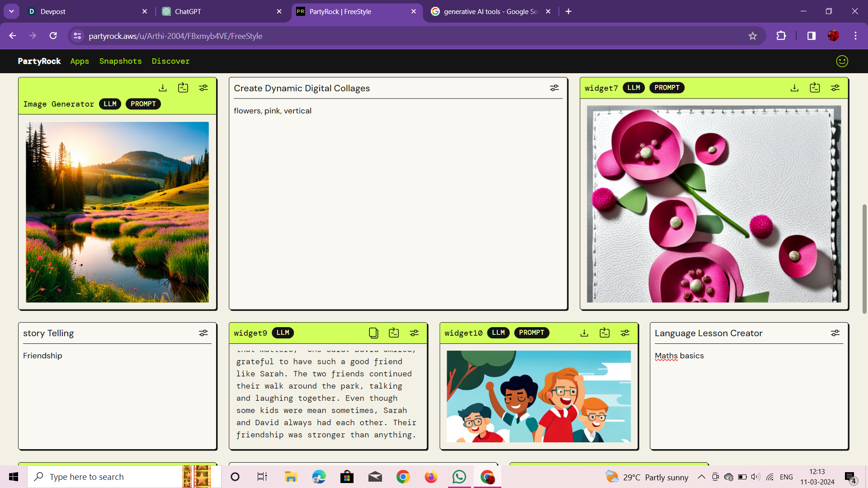
Task: Click the regenerate icon on Image Generator
Action: pyautogui.click(x=183, y=88)
